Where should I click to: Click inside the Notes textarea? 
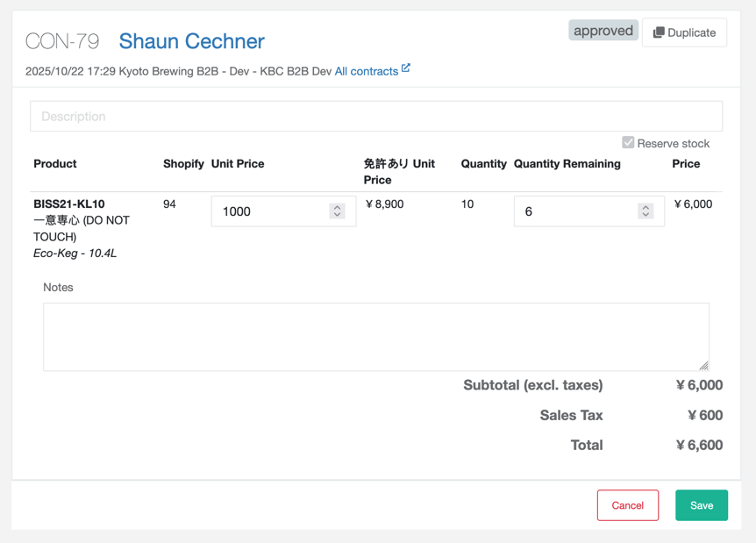click(375, 335)
